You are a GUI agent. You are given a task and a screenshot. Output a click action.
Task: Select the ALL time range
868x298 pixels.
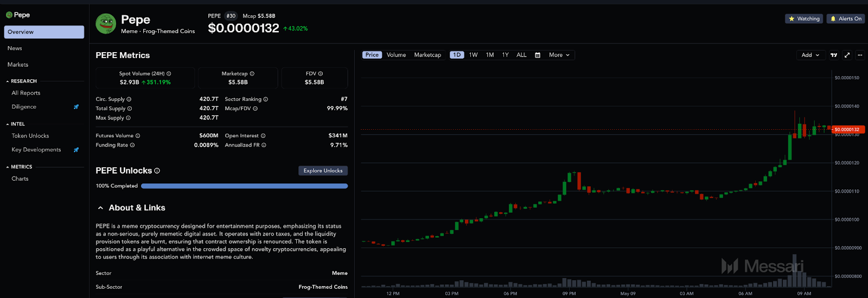point(521,55)
